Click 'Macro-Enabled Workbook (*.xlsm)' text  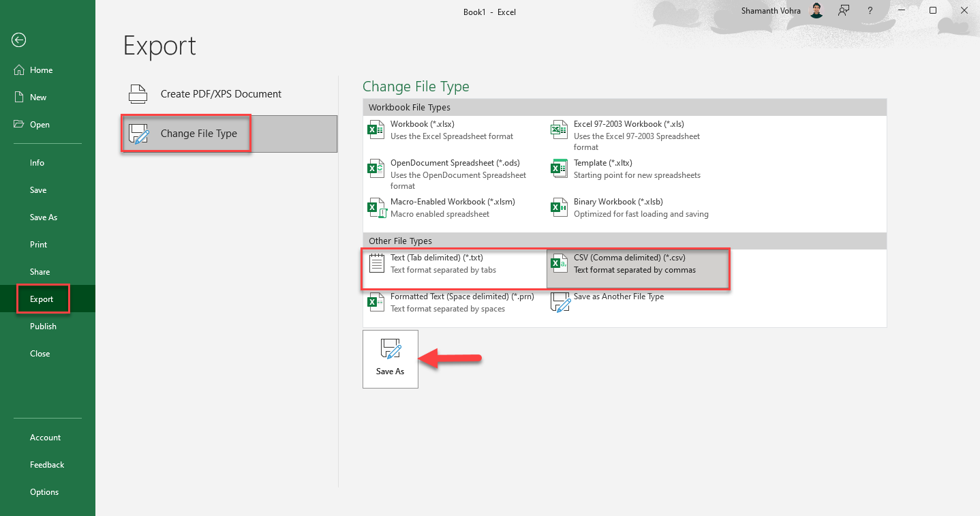pyautogui.click(x=453, y=202)
